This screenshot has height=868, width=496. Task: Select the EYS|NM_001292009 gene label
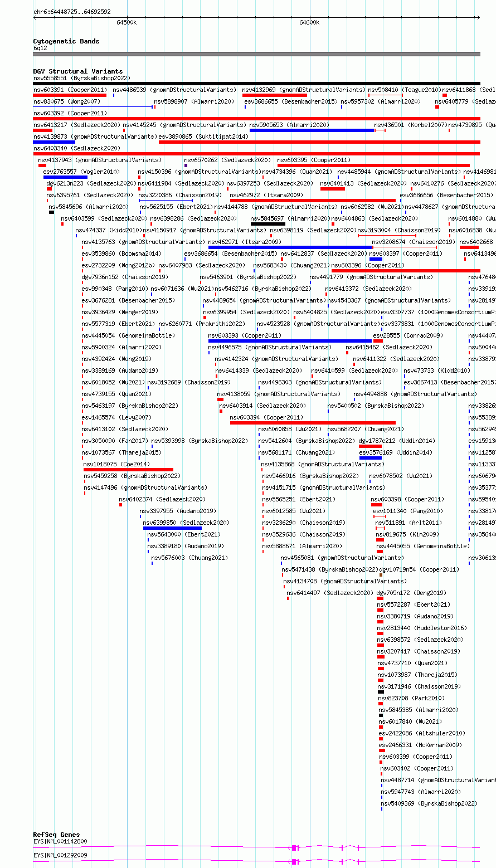tap(60, 855)
